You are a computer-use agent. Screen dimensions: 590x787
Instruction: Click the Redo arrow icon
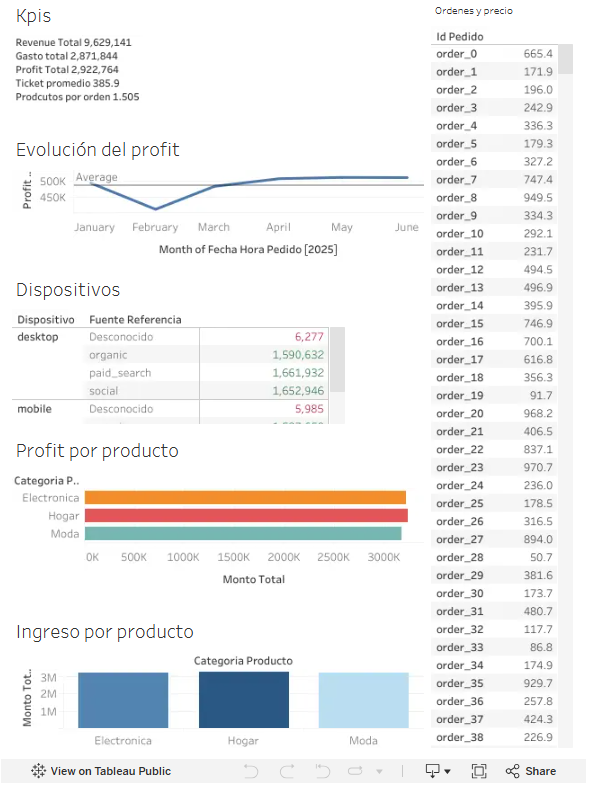[x=287, y=771]
